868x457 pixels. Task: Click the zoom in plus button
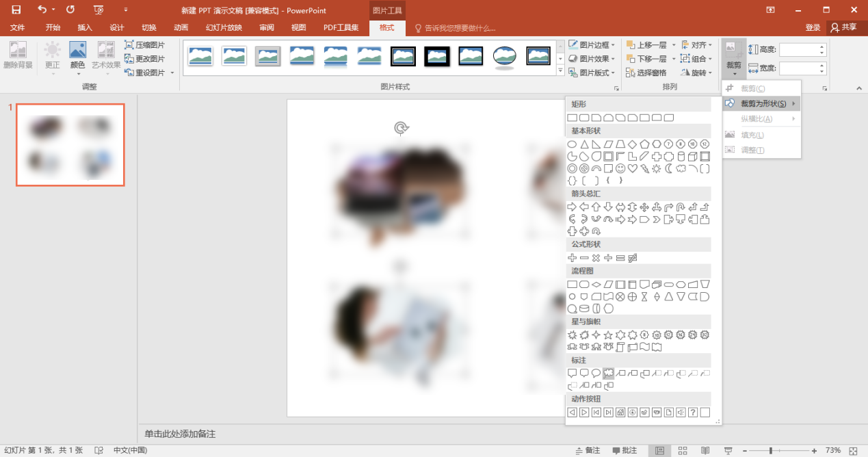[x=814, y=450]
